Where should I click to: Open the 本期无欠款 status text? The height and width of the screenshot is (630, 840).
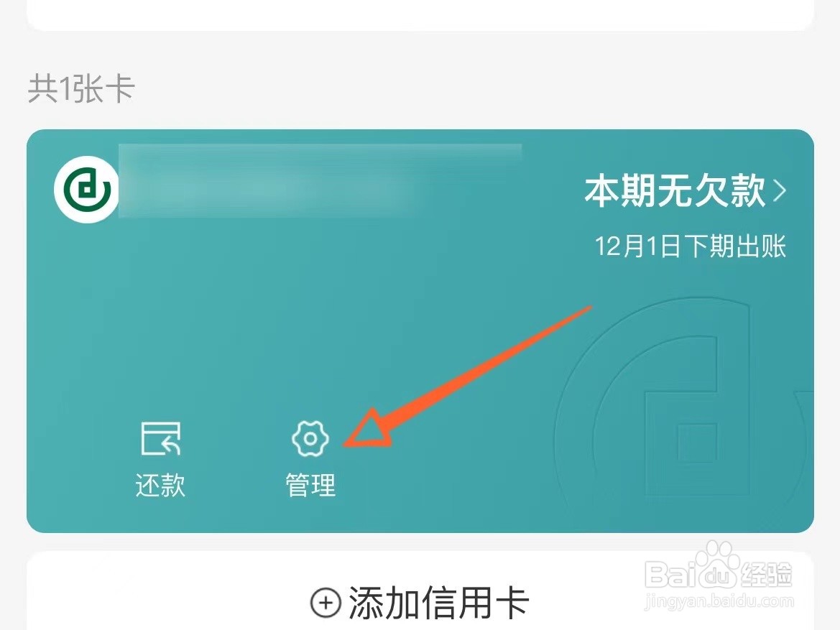675,190
